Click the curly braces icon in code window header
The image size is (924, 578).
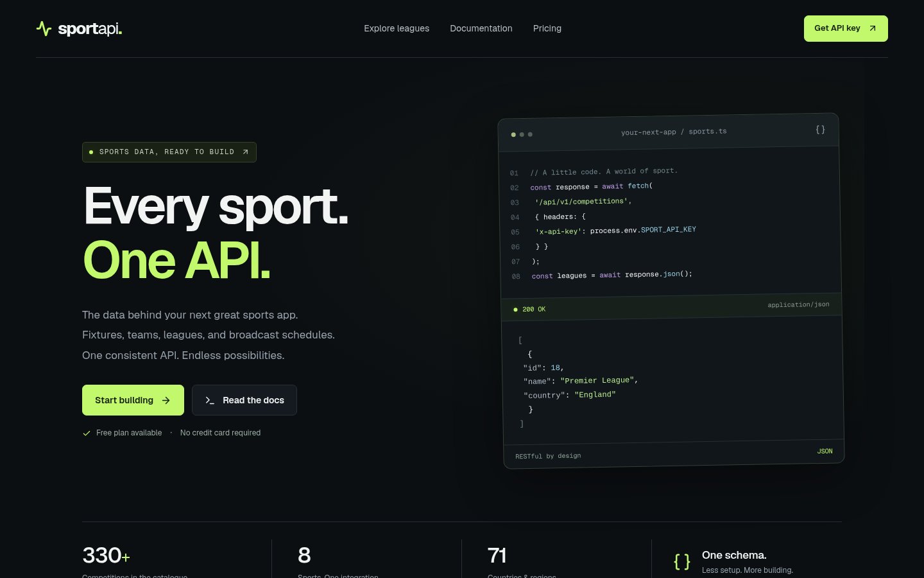click(820, 130)
